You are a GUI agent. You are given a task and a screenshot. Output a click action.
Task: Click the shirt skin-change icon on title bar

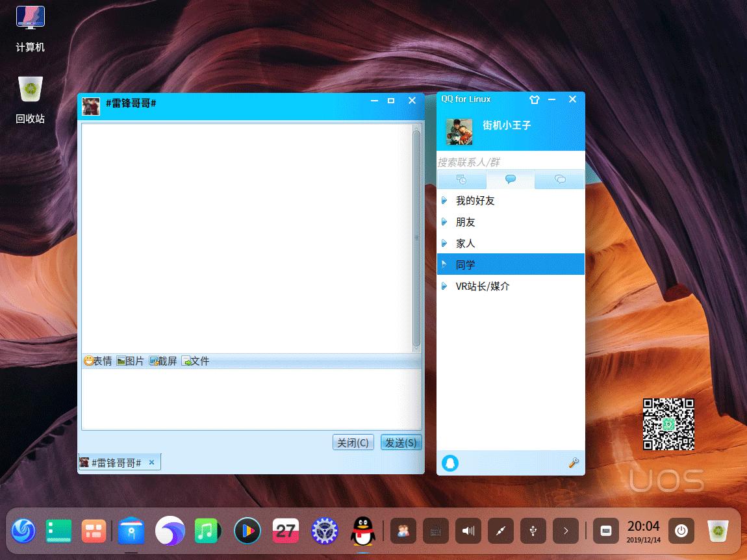[x=534, y=99]
